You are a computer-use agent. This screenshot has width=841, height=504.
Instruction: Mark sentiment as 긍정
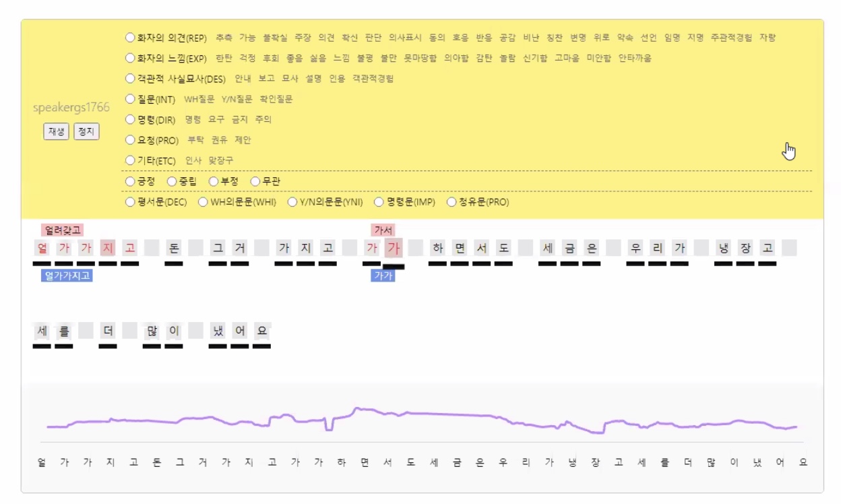pyautogui.click(x=130, y=181)
